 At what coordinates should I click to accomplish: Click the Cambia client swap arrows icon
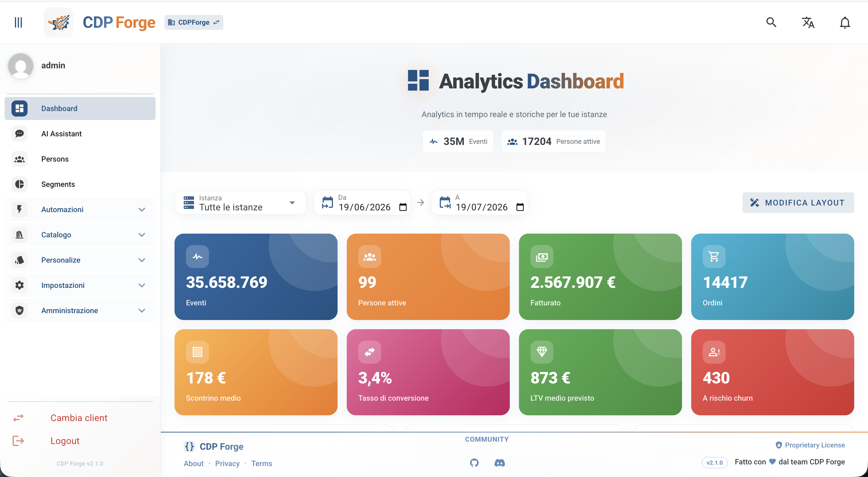18,418
